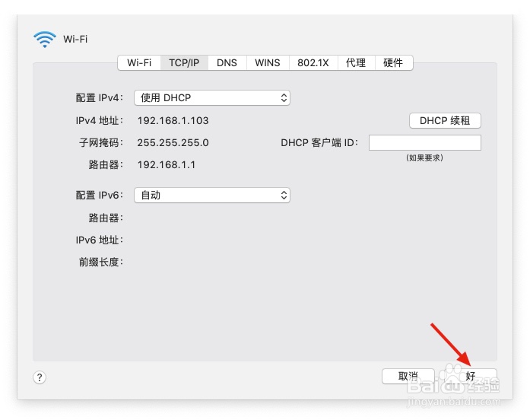
Task: Click the 配置 IPv4 label
Action: 100,97
